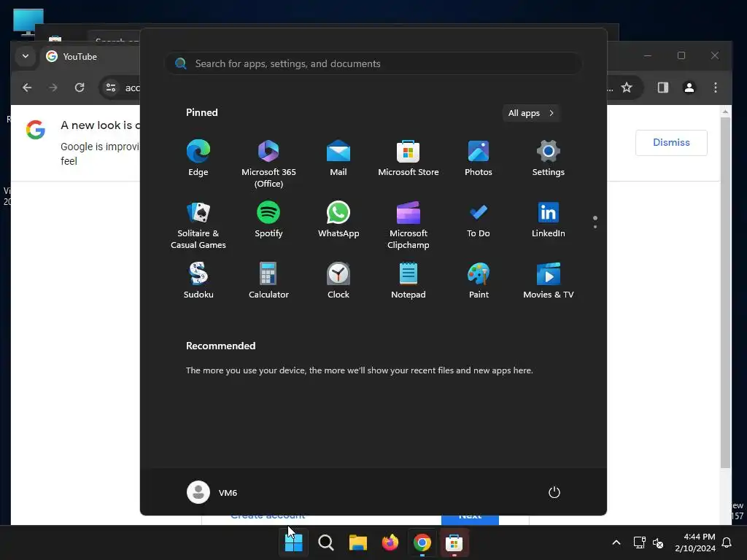Screen dimensions: 747x560
Task: Launch the Paint app
Action: (x=479, y=281)
